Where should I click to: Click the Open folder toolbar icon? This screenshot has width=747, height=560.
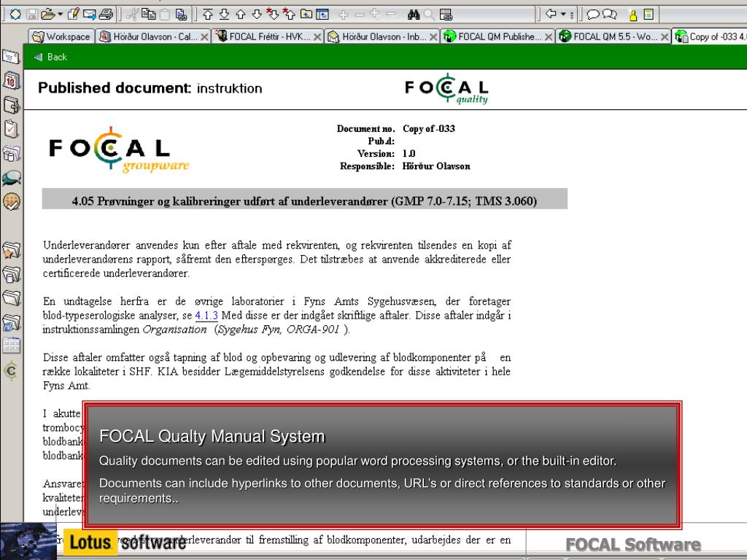[x=47, y=15]
